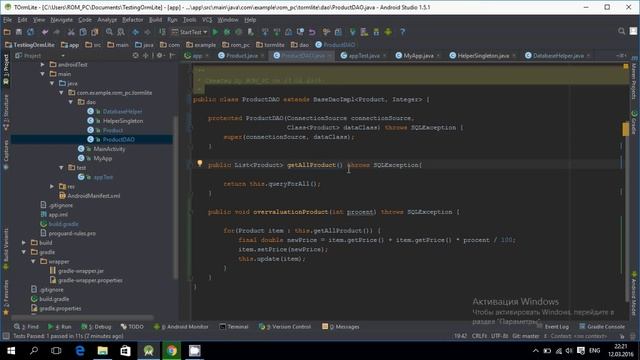Screen dimensions: 640x360
Task: Collapse the wrapper folder
Action: [33, 262]
